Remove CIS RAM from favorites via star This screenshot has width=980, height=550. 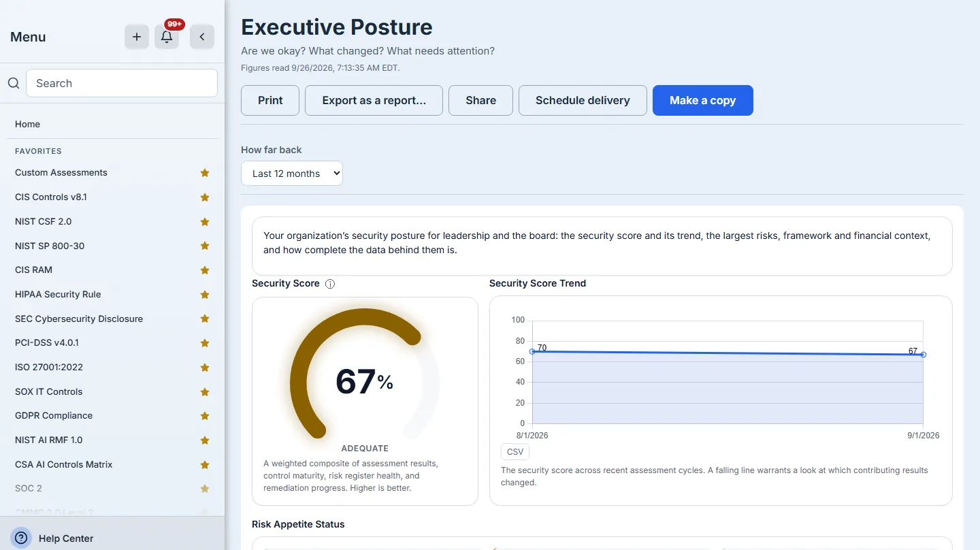click(205, 270)
